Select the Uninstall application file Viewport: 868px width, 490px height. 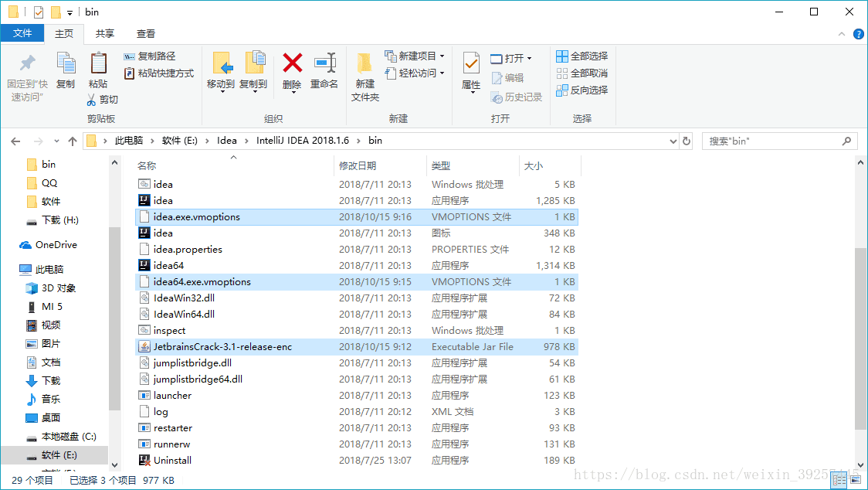357,460
